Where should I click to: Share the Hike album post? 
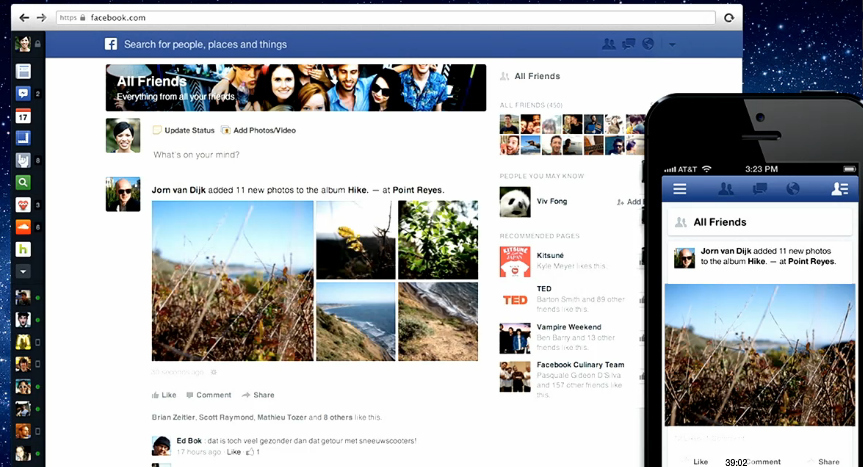258,395
